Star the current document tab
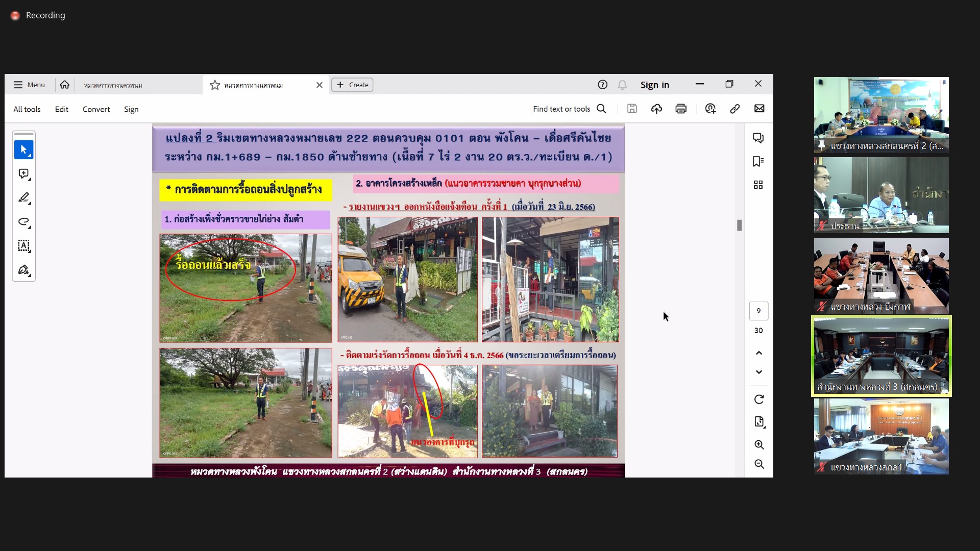 [215, 85]
